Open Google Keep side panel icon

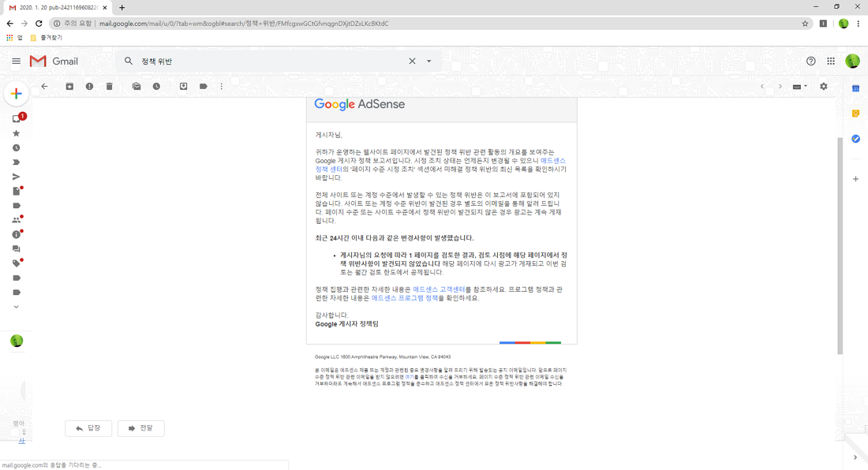[855, 114]
